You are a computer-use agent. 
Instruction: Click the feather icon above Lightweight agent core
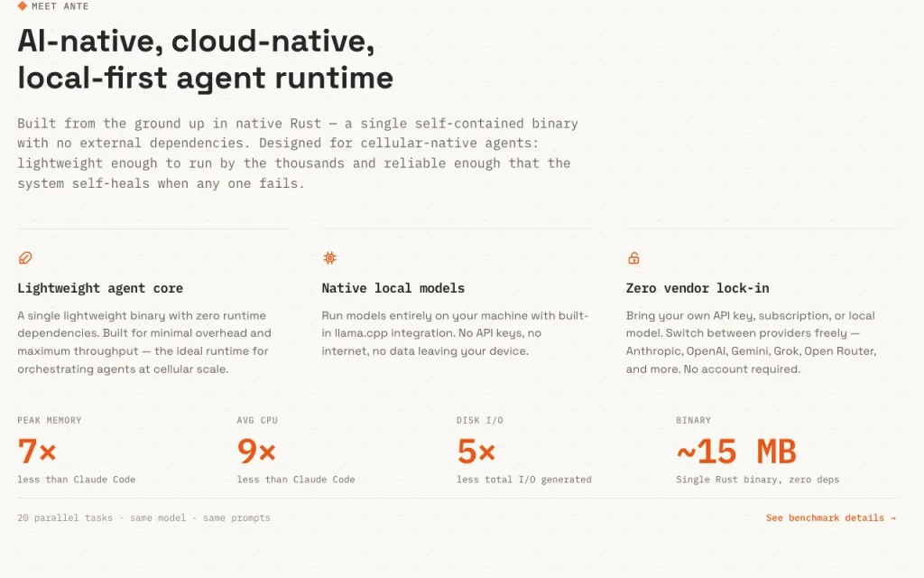coord(24,257)
